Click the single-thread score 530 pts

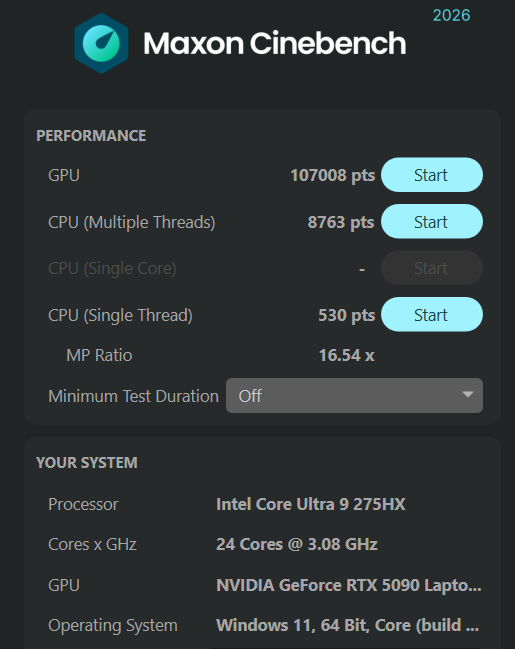click(x=347, y=315)
